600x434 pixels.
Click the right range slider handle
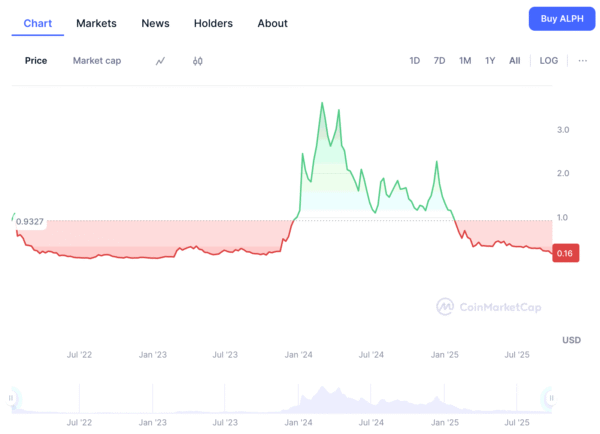pos(551,398)
